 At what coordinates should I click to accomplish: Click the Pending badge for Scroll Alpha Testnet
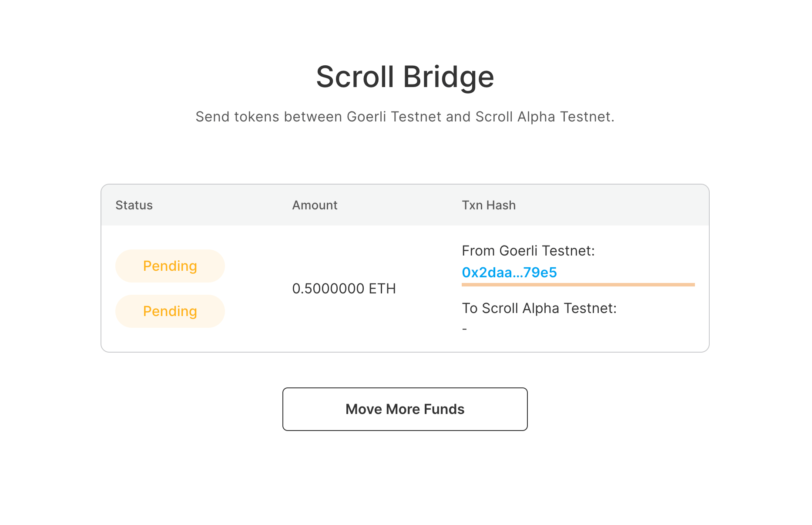tap(170, 311)
